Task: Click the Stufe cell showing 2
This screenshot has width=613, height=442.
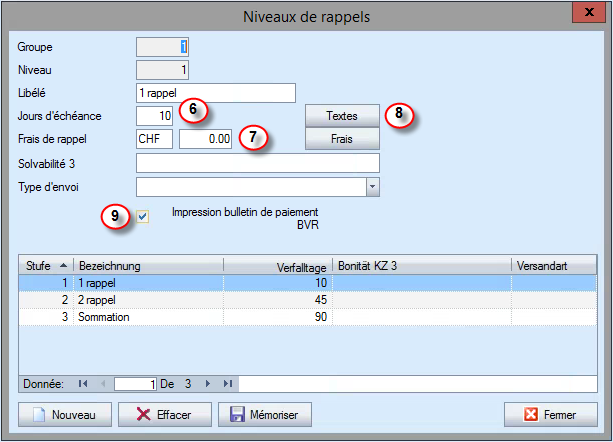Action: pyautogui.click(x=46, y=300)
